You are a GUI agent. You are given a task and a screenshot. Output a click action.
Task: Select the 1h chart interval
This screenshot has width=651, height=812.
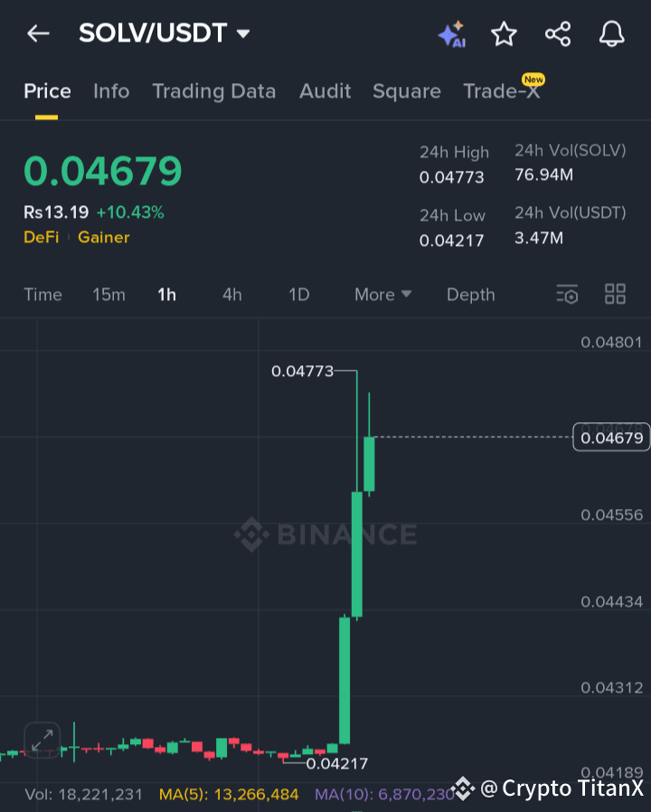[166, 295]
